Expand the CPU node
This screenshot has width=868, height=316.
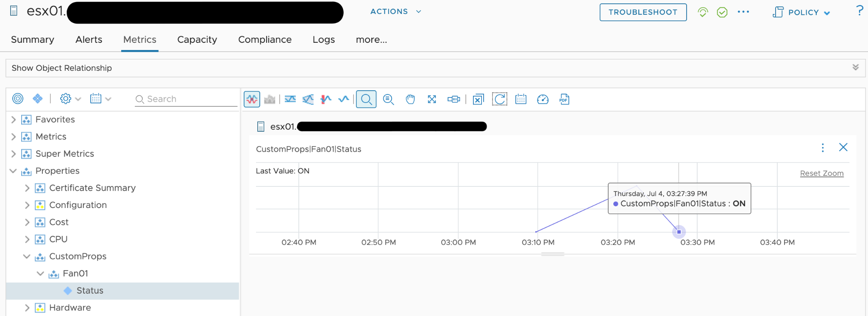pos(27,239)
